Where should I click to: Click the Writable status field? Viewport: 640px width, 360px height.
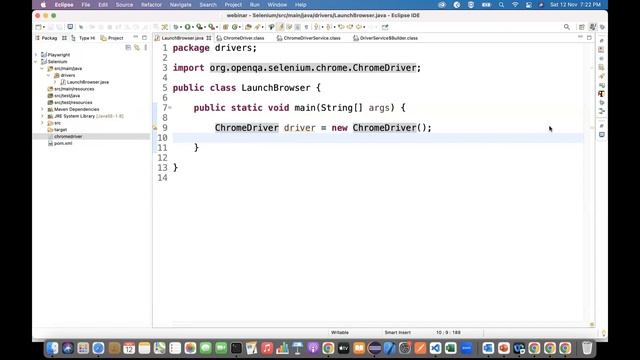pyautogui.click(x=340, y=333)
